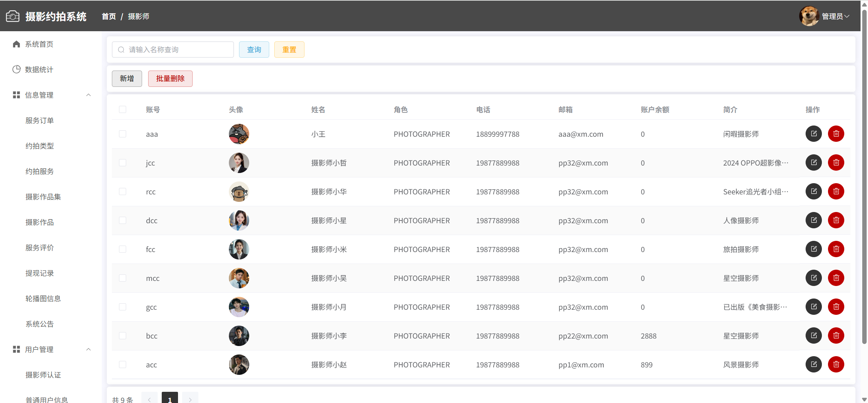Collapse the 用户管理 sidebar section

88,349
